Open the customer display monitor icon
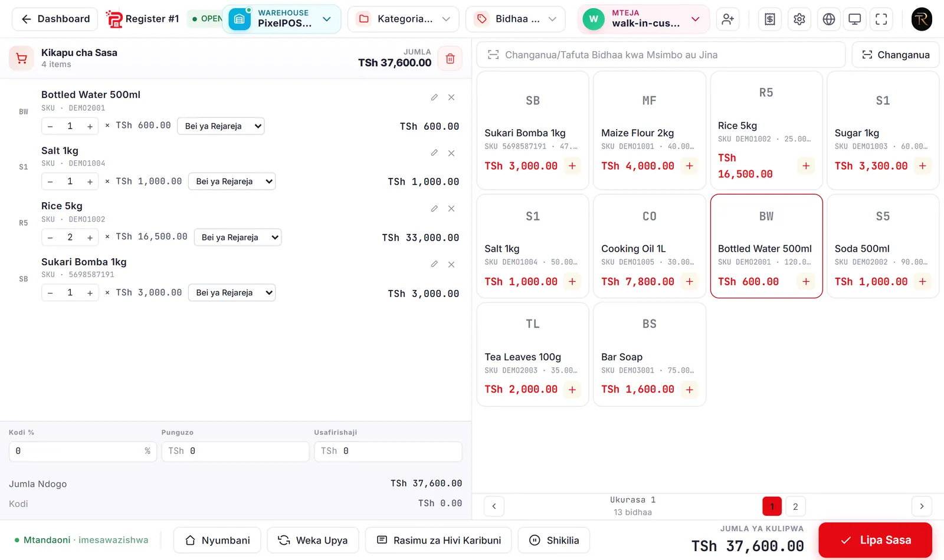Viewport: 944px width, 560px height. coord(854,19)
